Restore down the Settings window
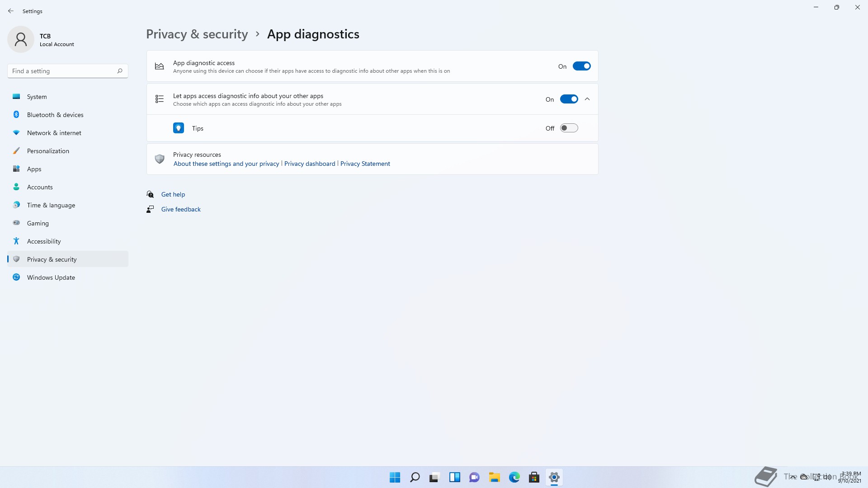This screenshot has width=868, height=488. click(x=836, y=7)
